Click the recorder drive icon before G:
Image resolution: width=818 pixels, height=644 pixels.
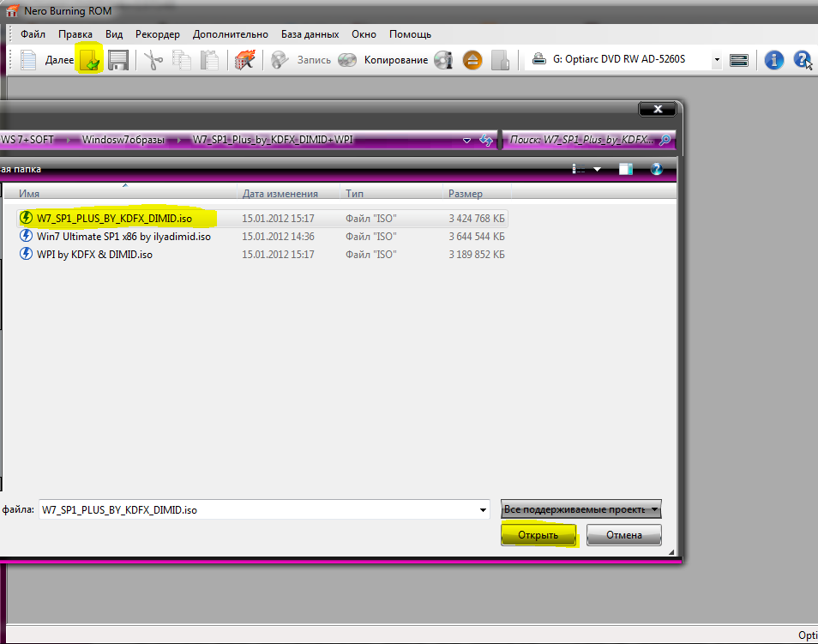538,59
